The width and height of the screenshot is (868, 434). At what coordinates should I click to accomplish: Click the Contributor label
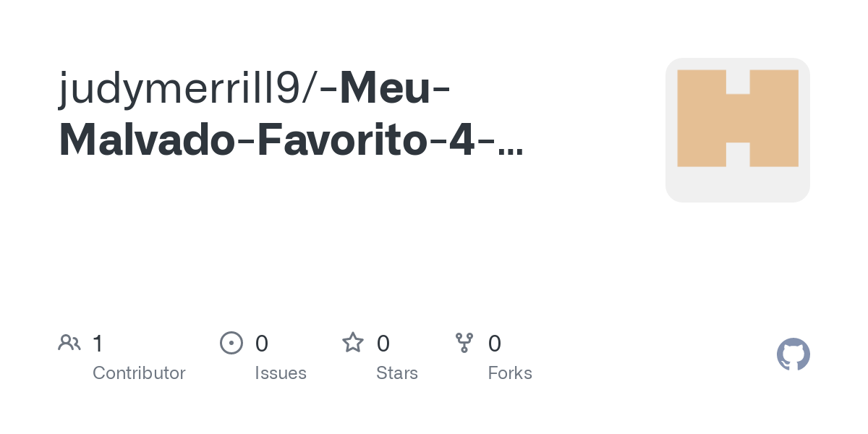tap(139, 373)
